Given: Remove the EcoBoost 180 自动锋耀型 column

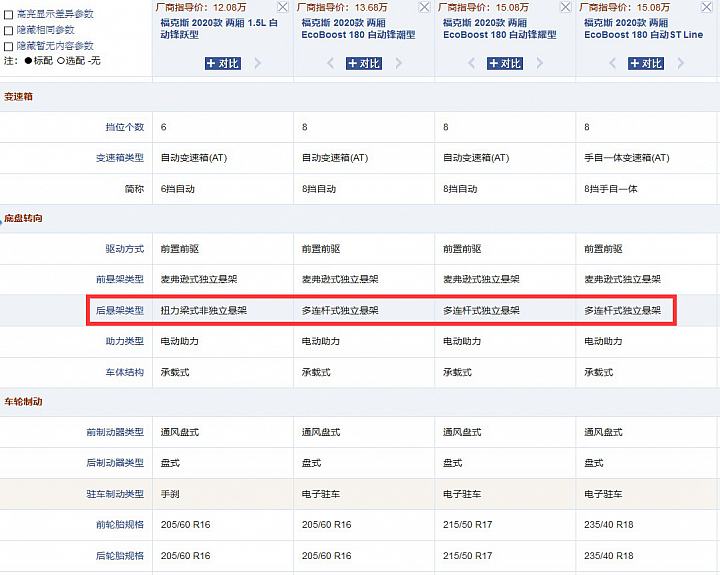Looking at the screenshot, I should pyautogui.click(x=566, y=7).
